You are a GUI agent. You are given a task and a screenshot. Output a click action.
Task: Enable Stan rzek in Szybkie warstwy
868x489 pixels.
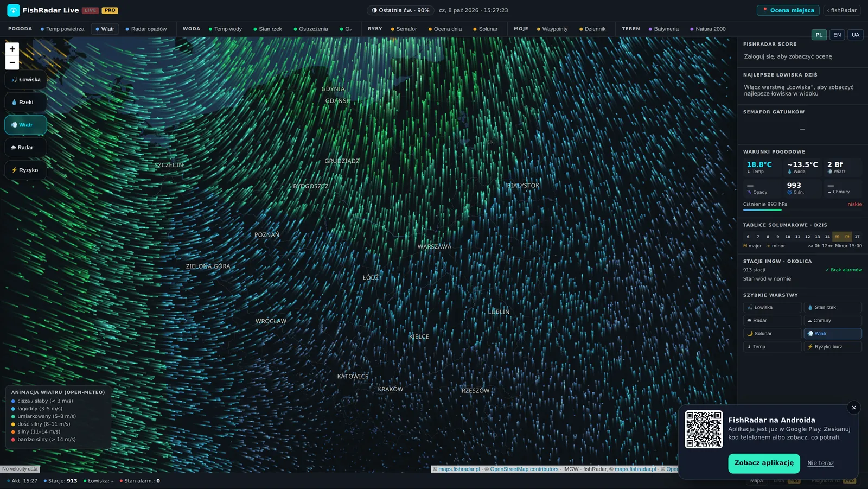pos(833,307)
